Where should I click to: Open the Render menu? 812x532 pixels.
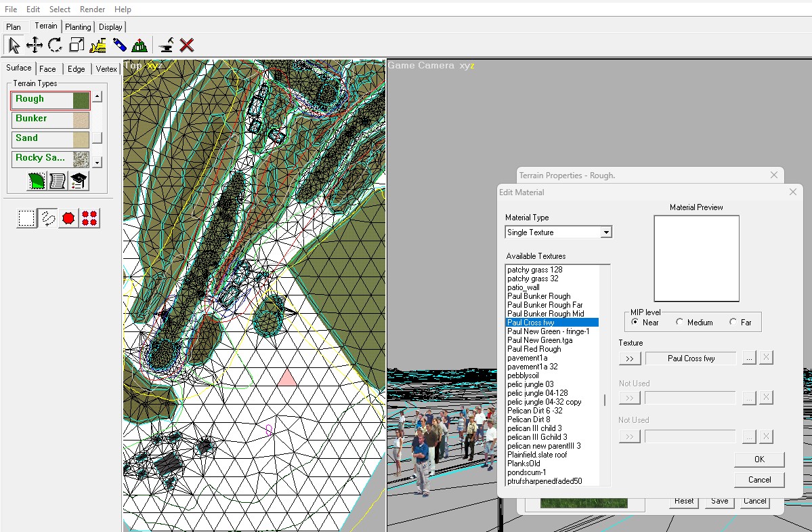(x=92, y=9)
